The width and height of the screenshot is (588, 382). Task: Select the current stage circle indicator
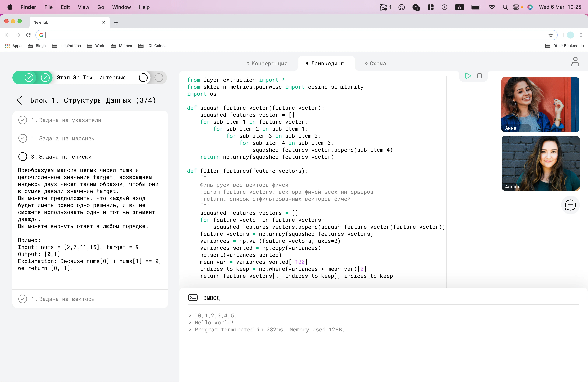(143, 78)
